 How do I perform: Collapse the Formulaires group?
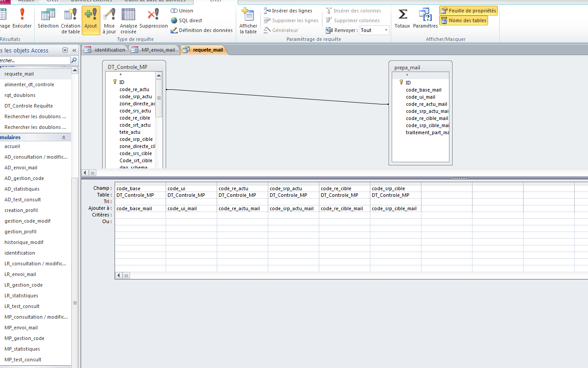point(64,137)
